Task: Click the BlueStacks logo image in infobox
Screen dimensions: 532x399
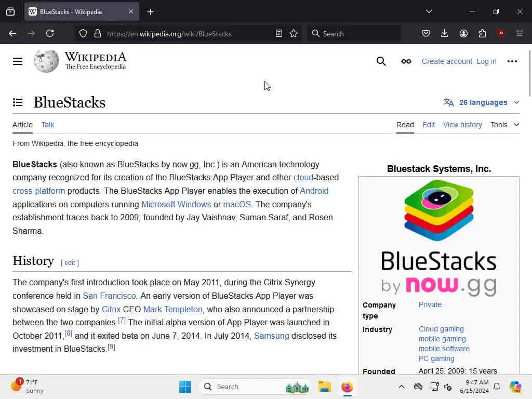Action: click(x=438, y=238)
